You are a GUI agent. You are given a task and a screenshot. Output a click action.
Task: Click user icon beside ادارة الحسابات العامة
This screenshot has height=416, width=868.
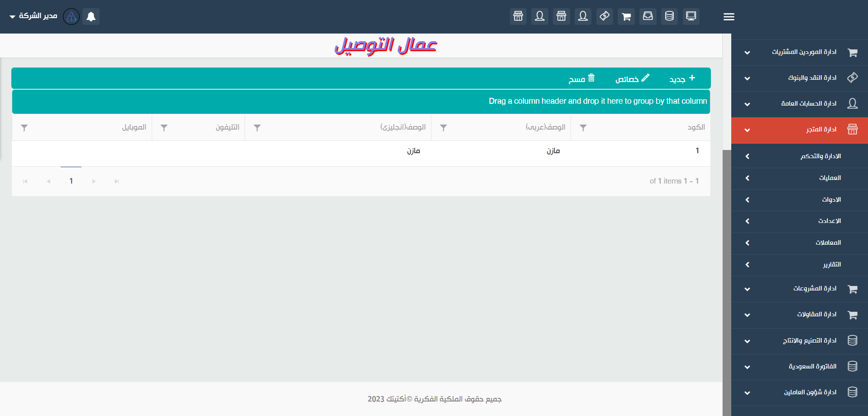point(852,104)
